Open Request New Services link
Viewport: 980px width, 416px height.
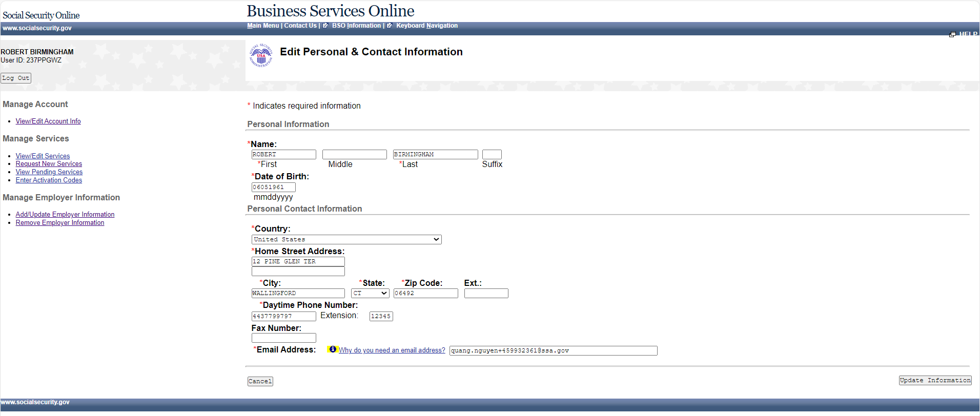(x=49, y=164)
